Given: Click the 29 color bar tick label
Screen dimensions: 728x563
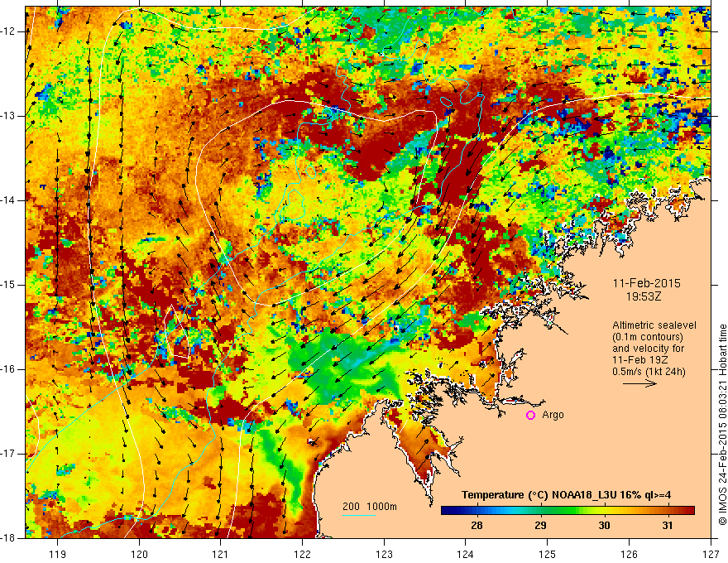Looking at the screenshot, I should pos(540,526).
